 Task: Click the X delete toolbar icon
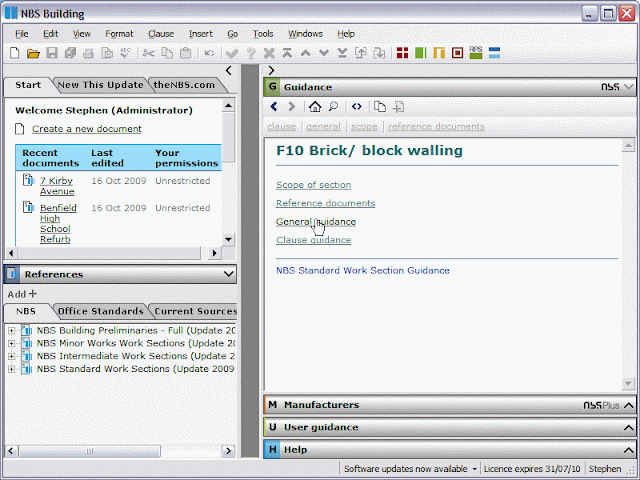(269, 53)
